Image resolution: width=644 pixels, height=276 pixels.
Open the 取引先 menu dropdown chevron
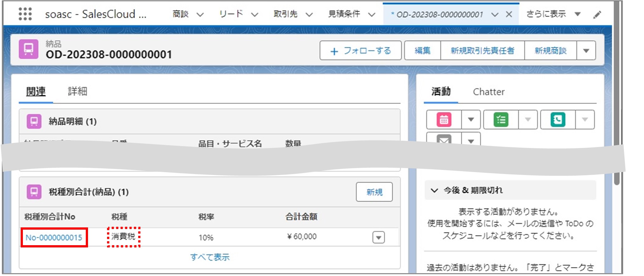(x=309, y=15)
